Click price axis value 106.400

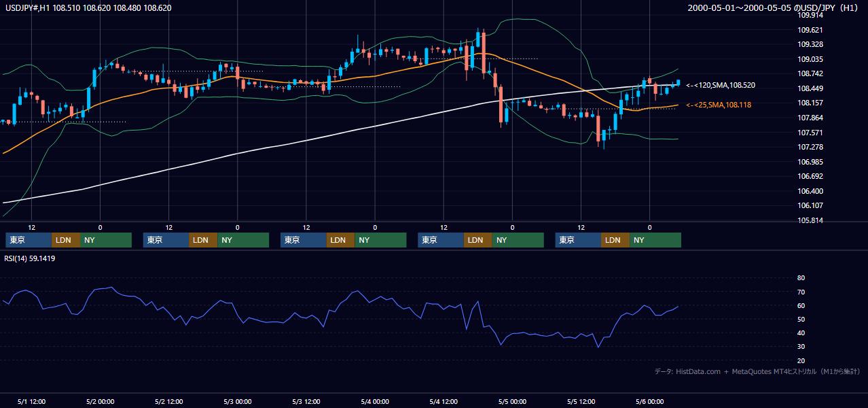tap(810, 192)
